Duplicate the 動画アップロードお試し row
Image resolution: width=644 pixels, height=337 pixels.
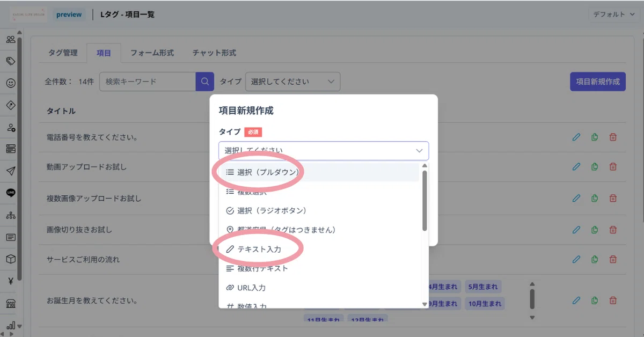[x=595, y=167]
